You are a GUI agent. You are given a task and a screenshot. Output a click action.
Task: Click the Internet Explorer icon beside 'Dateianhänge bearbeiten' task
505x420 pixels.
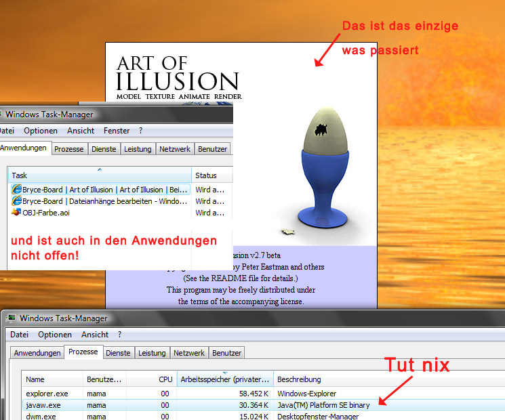pyautogui.click(x=17, y=201)
